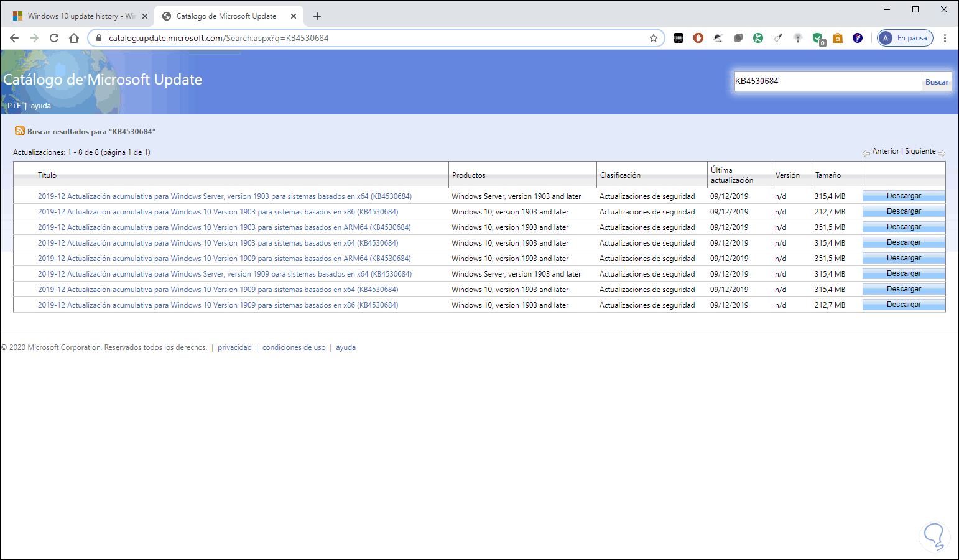Open Windows 10 Version 1903 x86 update link
The width and height of the screenshot is (959, 560).
(218, 212)
